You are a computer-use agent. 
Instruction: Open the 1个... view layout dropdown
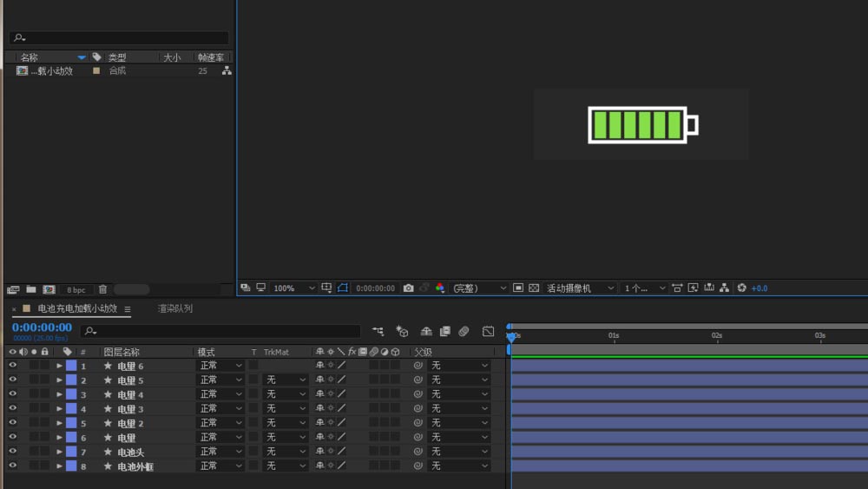(644, 288)
